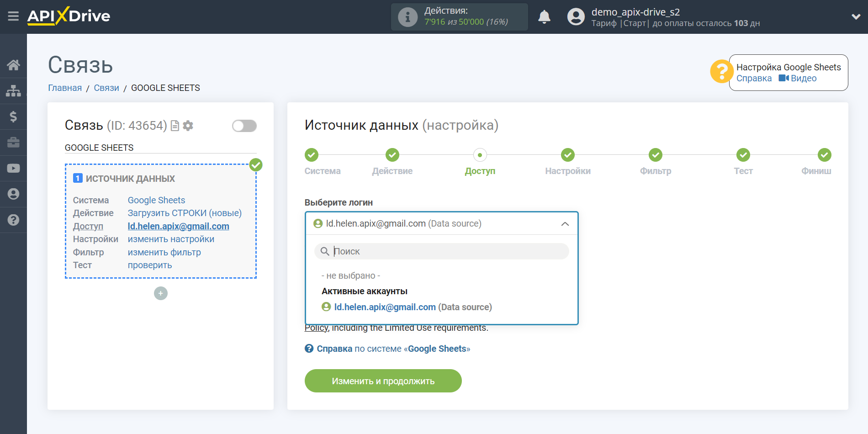This screenshot has width=868, height=434.
Task: Click ld.helen.apix@gmail.com access link
Action: pos(178,226)
